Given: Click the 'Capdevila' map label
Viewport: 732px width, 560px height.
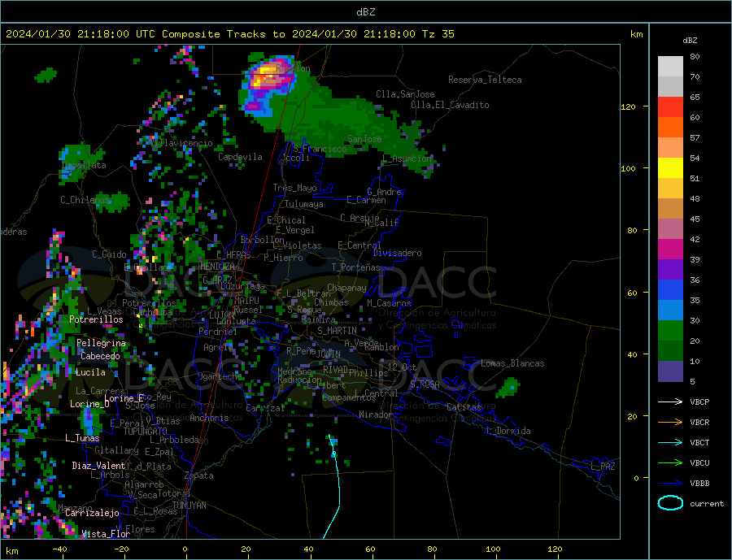Looking at the screenshot, I should [x=240, y=157].
